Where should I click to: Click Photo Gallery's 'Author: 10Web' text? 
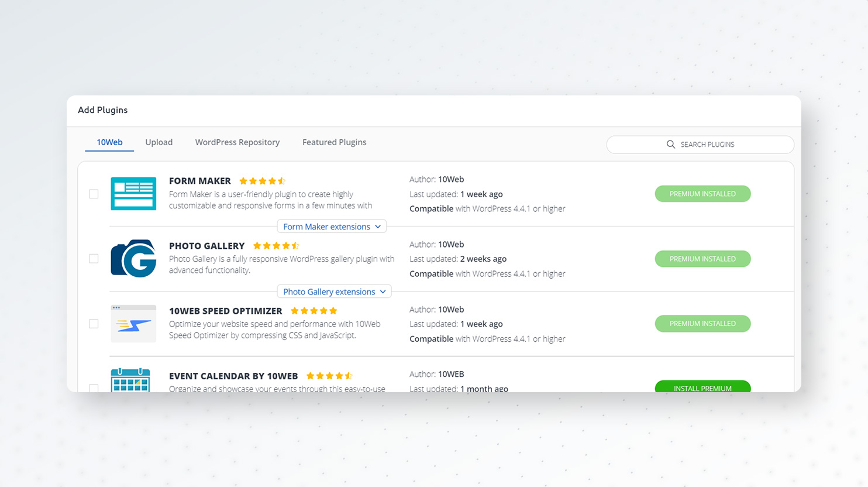click(437, 245)
